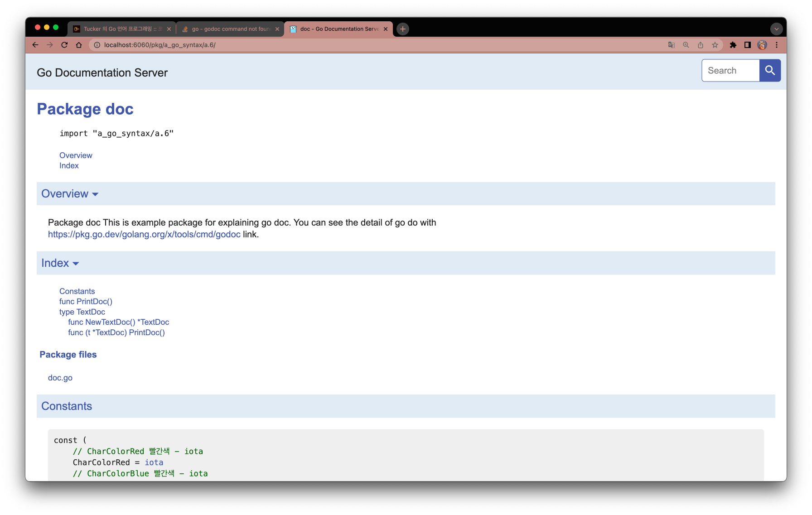Image resolution: width=812 pixels, height=515 pixels.
Task: Click the iota link in CharColorRed line
Action: coord(154,462)
